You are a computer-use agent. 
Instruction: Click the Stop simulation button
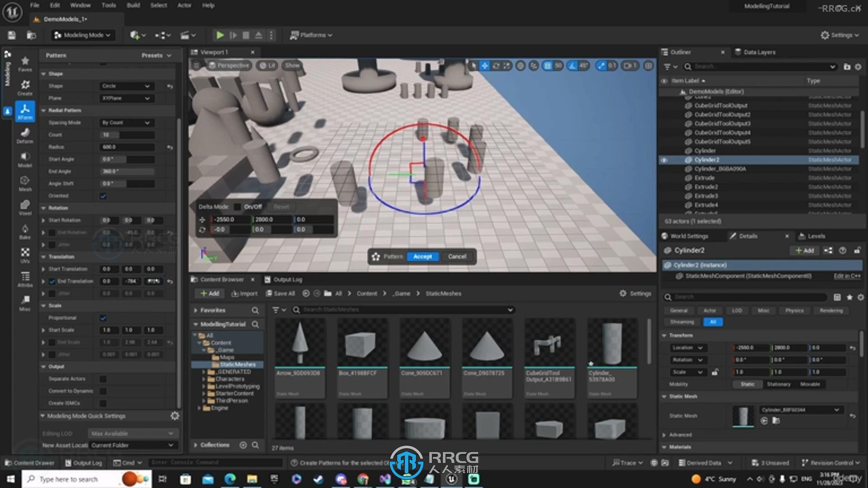pyautogui.click(x=246, y=35)
